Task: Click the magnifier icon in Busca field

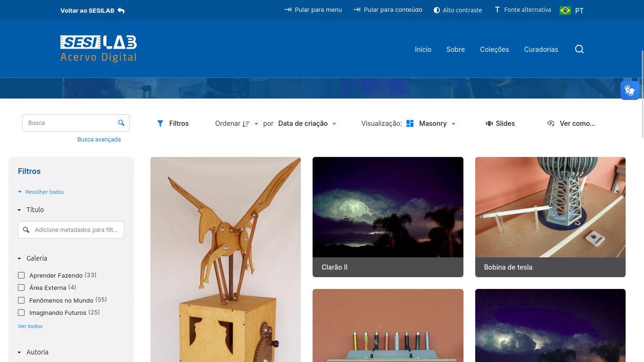Action: (121, 123)
